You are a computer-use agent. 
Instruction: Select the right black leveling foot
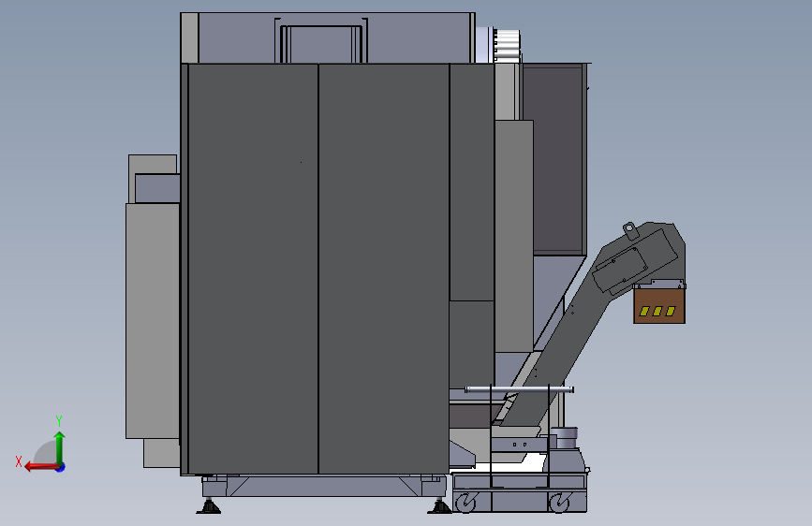(439, 506)
